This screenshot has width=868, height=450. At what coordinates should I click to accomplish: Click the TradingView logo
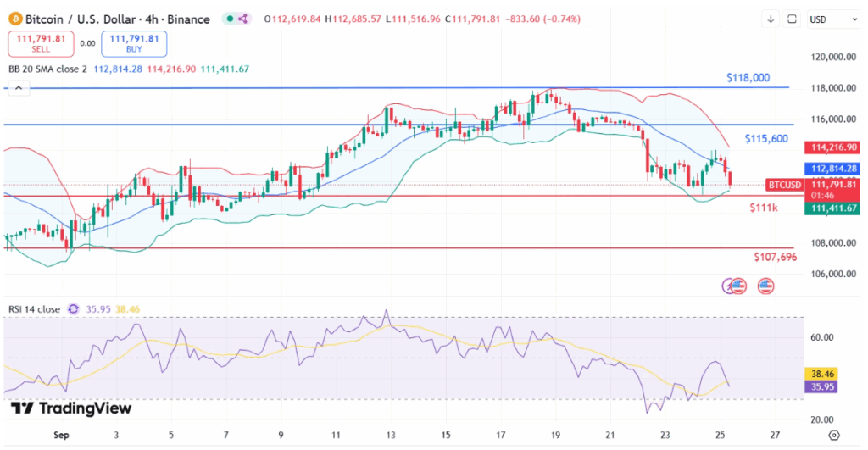click(71, 408)
